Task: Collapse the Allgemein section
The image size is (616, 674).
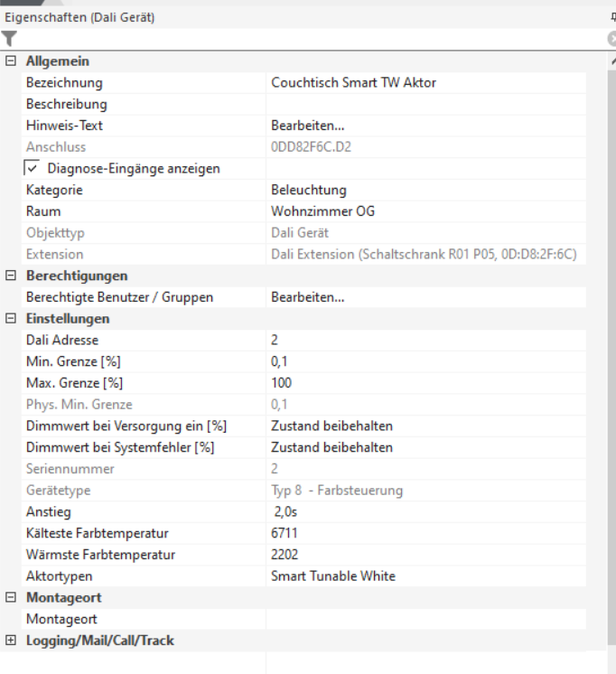Action: [11, 61]
